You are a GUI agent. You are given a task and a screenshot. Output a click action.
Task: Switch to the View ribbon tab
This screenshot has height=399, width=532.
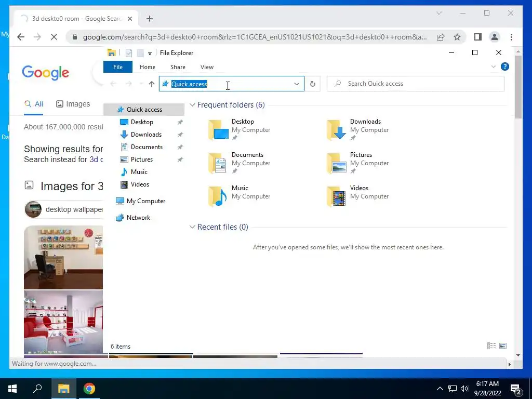207,67
